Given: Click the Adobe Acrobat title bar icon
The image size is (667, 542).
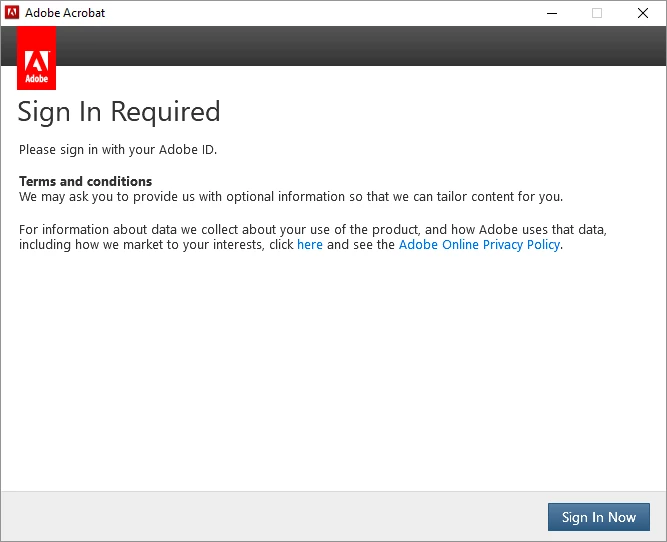Looking at the screenshot, I should 12,13.
